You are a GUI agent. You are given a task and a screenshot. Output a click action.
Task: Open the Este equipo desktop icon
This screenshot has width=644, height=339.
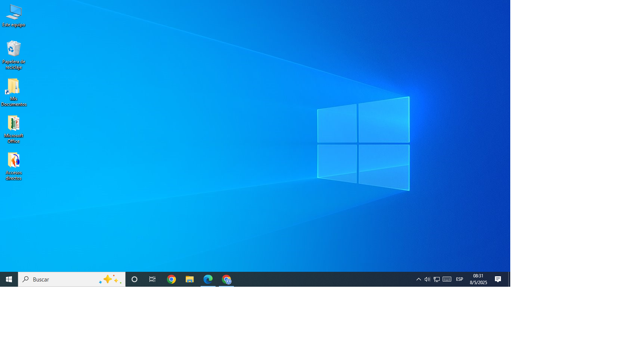point(13,16)
